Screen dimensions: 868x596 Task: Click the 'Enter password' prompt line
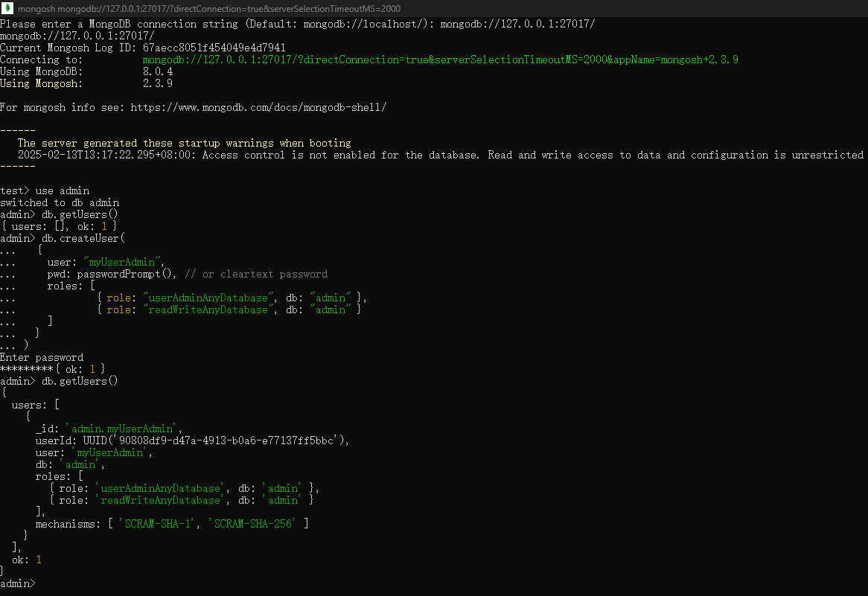(42, 357)
